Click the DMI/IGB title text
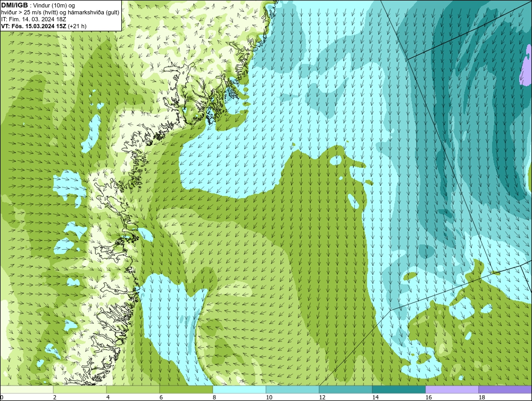This screenshot has height=401, width=532. [x=14, y=5]
